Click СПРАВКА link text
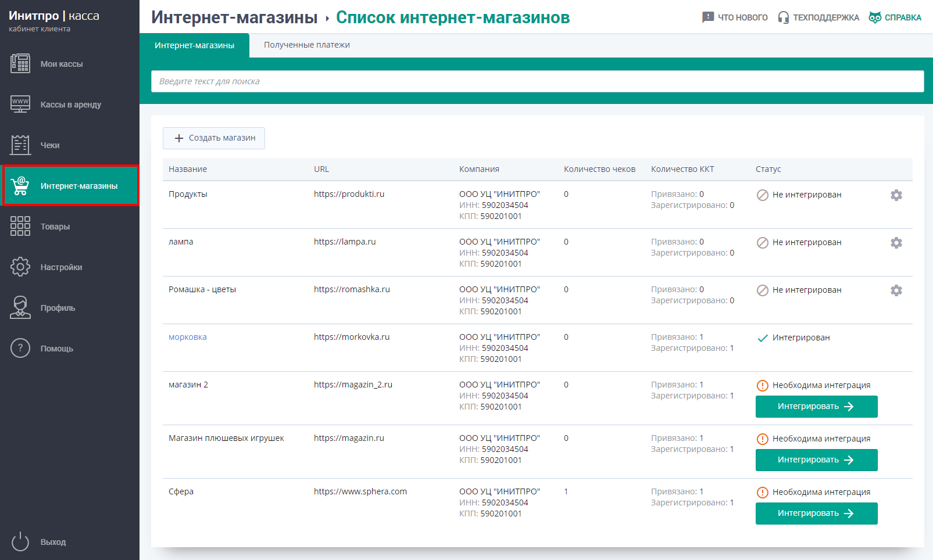Screen dimensions: 933x560 pos(903,17)
